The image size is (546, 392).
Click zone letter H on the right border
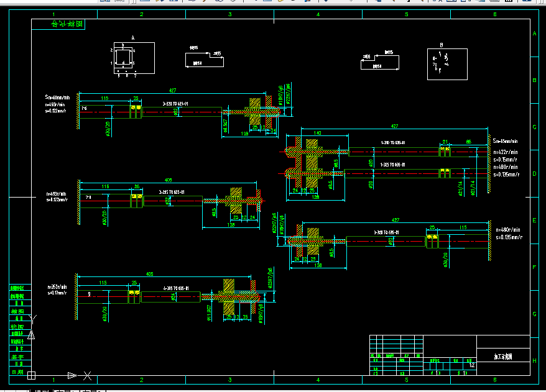tap(535, 361)
